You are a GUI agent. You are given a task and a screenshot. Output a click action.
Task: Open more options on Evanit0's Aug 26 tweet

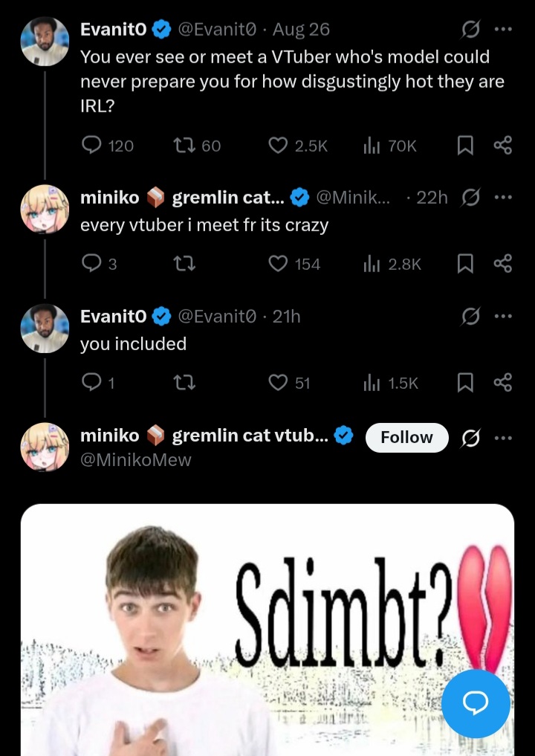coord(503,30)
